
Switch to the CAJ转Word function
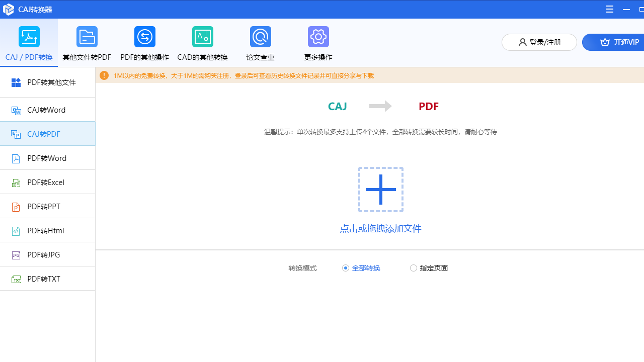[46, 110]
